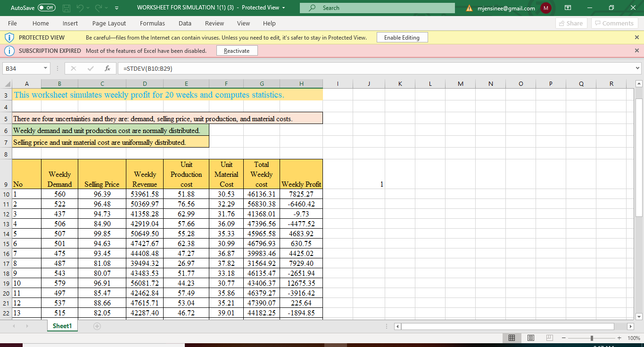The width and height of the screenshot is (644, 347).
Task: Click the 100% zoom level
Action: 634,338
